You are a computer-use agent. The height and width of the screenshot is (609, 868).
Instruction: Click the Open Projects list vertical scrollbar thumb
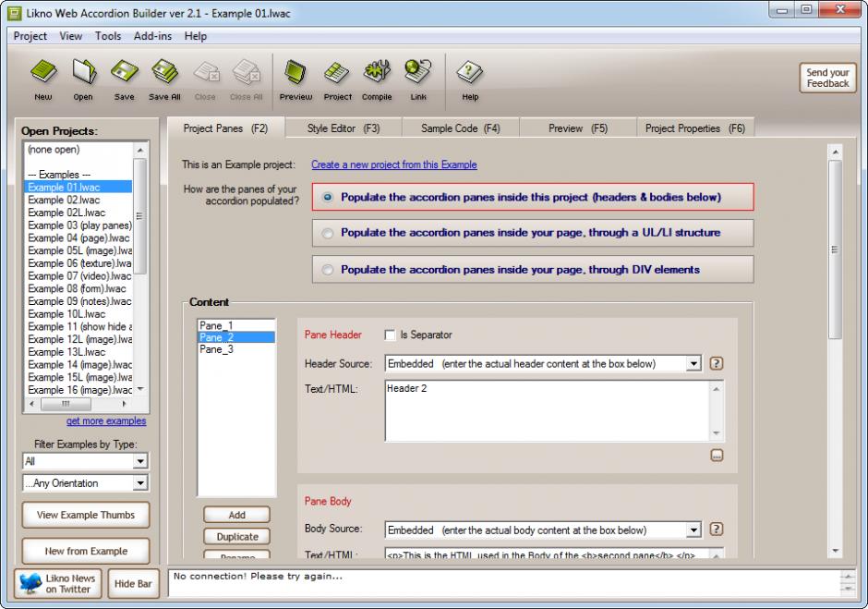139,216
